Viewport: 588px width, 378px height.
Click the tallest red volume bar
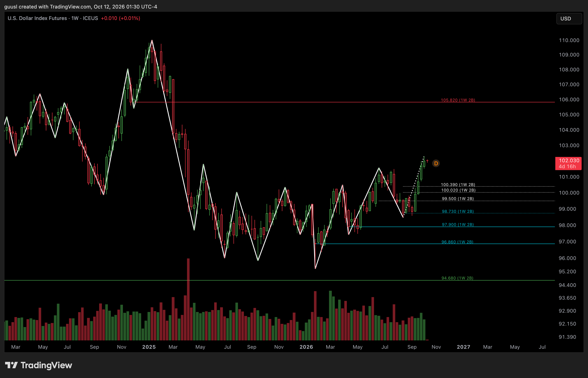click(x=188, y=299)
